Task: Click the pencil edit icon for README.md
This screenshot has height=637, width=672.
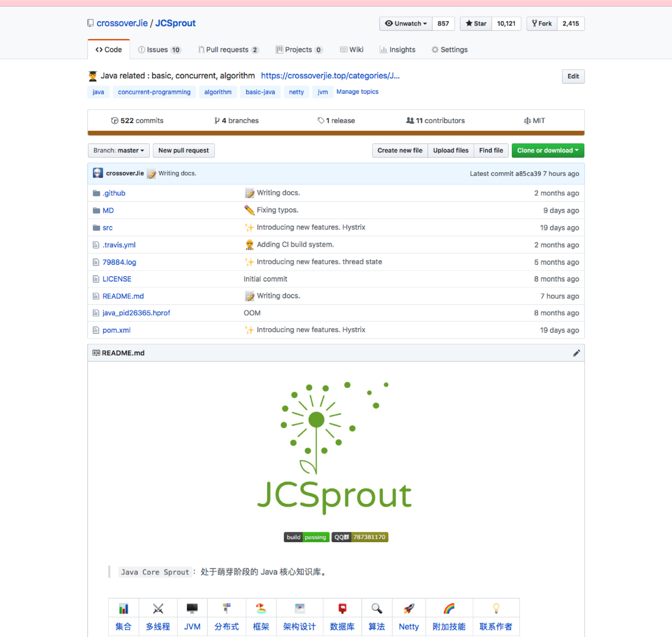Action: point(576,353)
